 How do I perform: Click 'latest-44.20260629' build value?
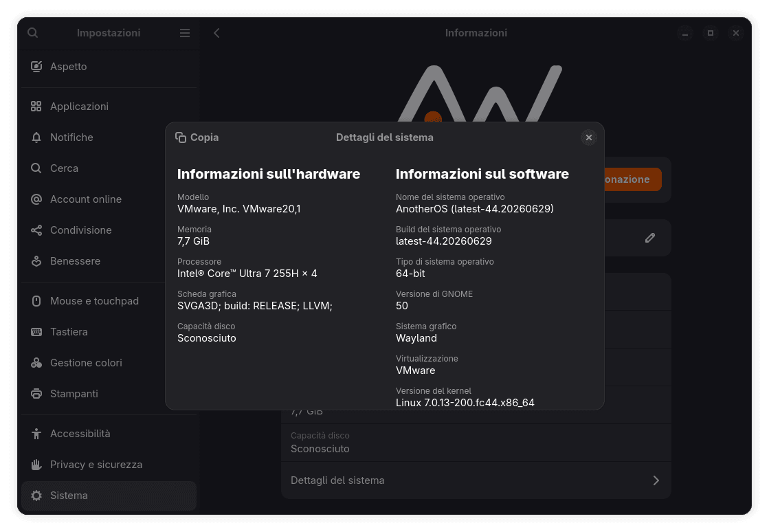[x=444, y=241]
